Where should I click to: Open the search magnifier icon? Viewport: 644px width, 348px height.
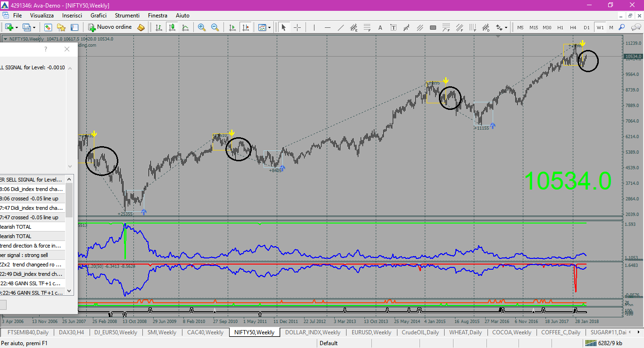(x=622, y=27)
